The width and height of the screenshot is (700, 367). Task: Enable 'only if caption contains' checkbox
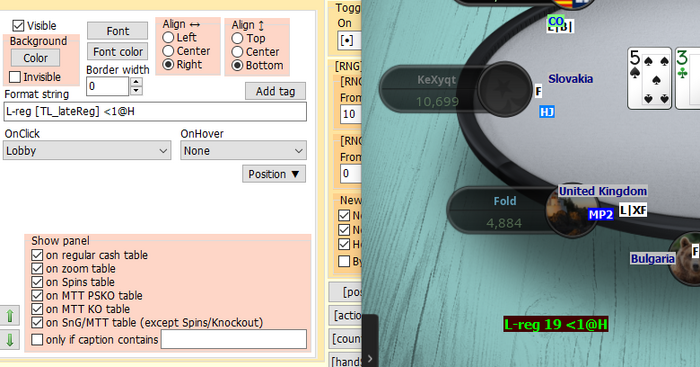(x=37, y=339)
